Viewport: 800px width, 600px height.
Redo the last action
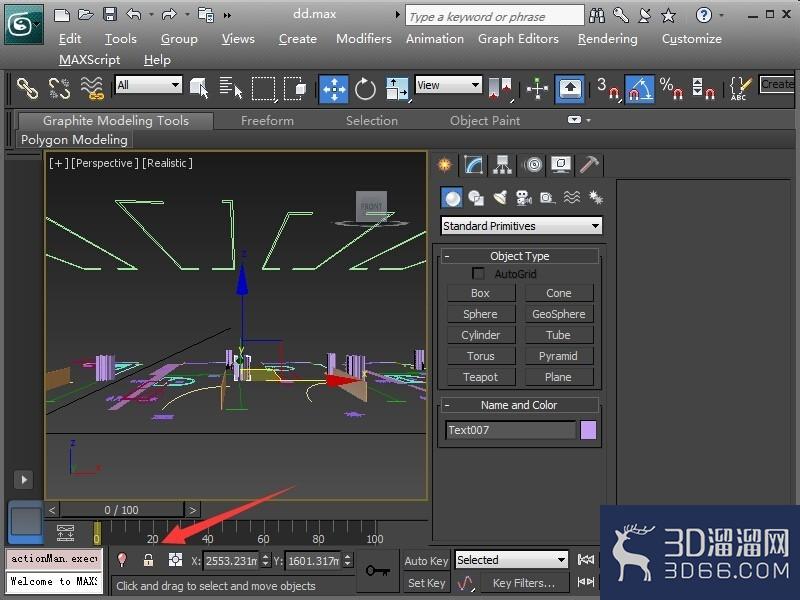point(169,15)
